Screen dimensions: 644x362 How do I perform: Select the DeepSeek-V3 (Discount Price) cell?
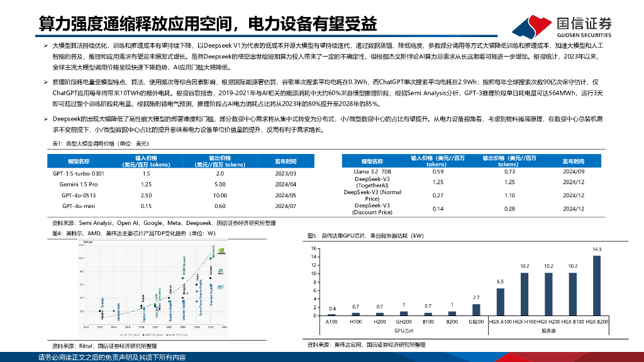[372, 209]
